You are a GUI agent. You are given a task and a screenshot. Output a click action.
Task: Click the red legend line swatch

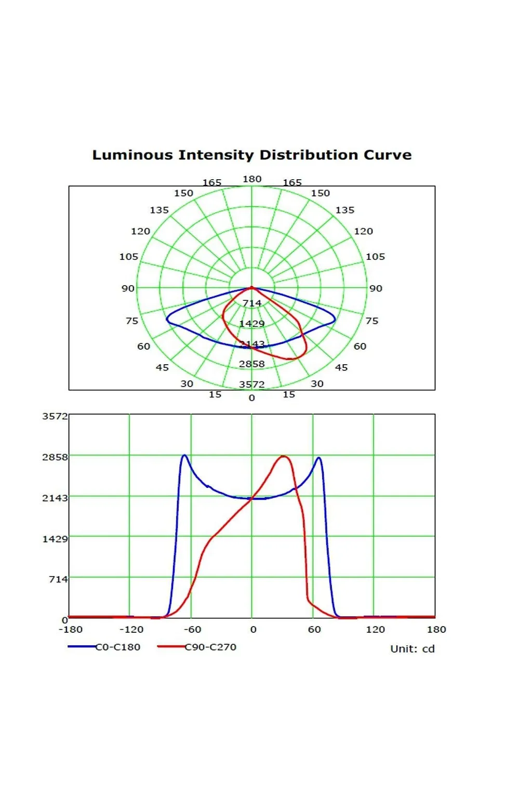click(171, 647)
